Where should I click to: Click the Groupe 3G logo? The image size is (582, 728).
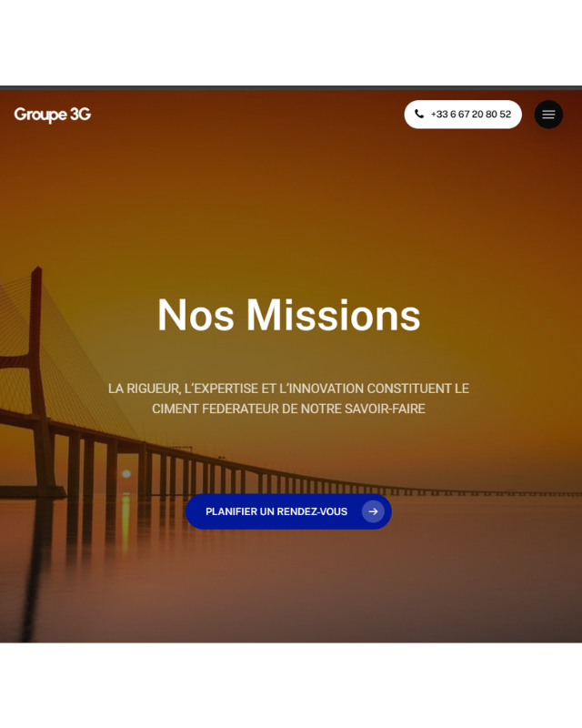(x=53, y=115)
